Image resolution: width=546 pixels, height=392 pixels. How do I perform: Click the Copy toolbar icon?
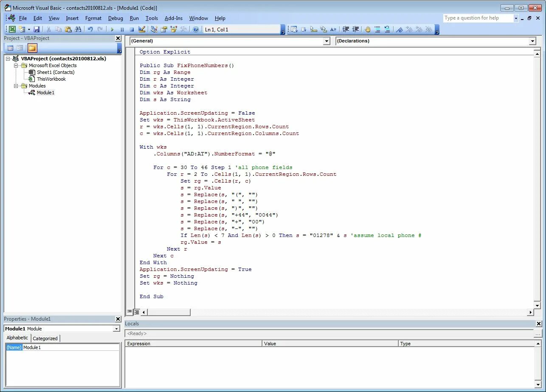point(59,29)
